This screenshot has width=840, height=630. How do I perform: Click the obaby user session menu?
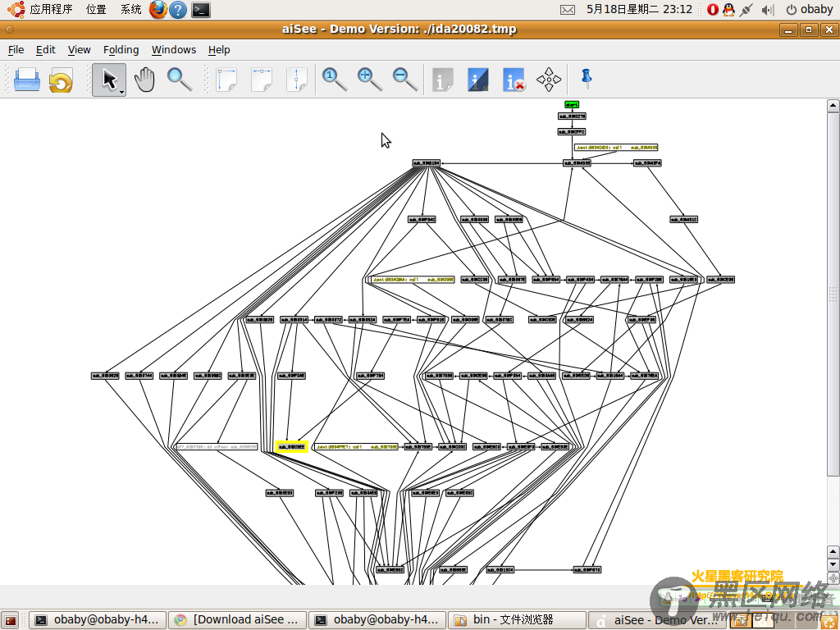pyautogui.click(x=810, y=9)
